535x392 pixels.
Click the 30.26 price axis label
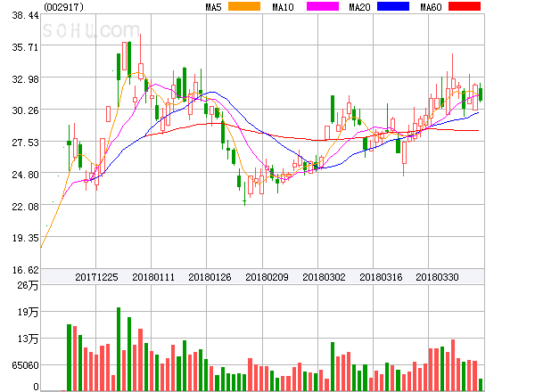coord(25,110)
